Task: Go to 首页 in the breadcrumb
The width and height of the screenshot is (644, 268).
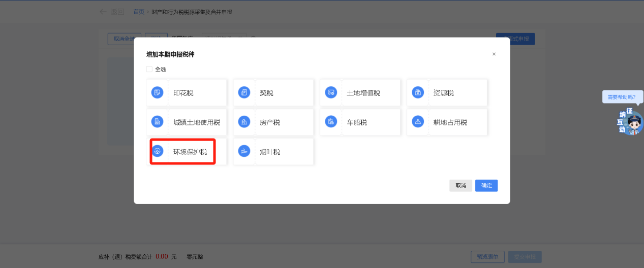Action: 139,12
